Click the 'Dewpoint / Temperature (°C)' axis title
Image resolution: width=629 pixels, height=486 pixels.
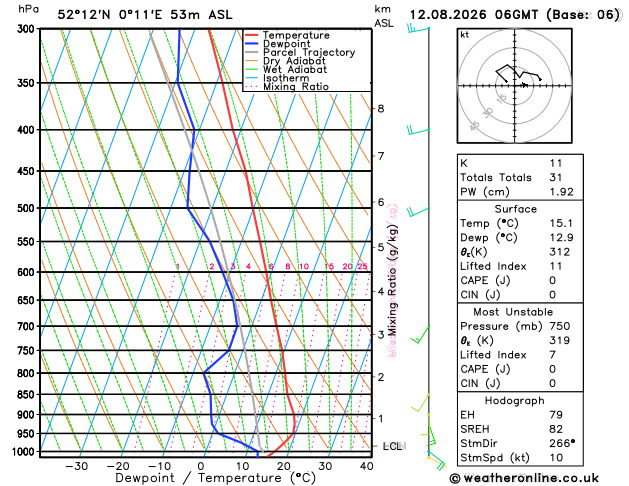pos(216,478)
